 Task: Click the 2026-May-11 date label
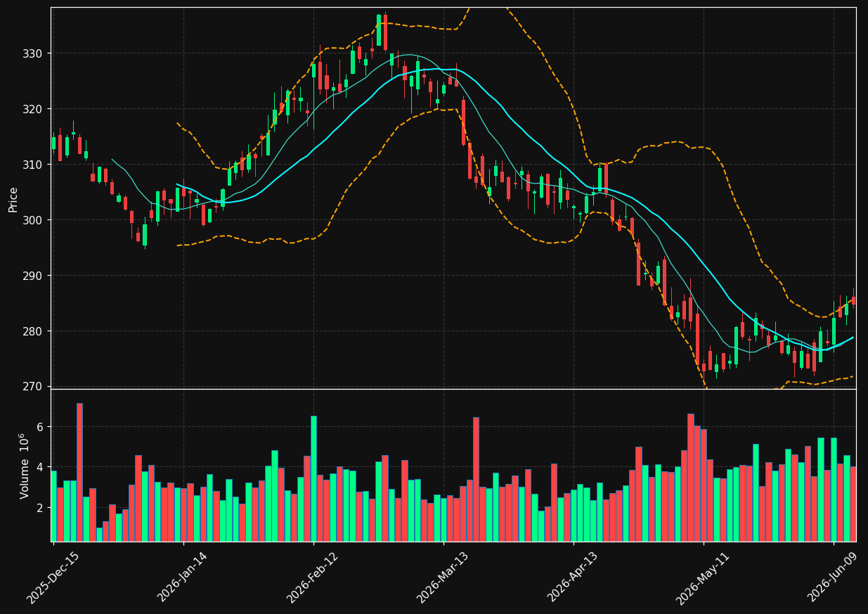coord(704,577)
